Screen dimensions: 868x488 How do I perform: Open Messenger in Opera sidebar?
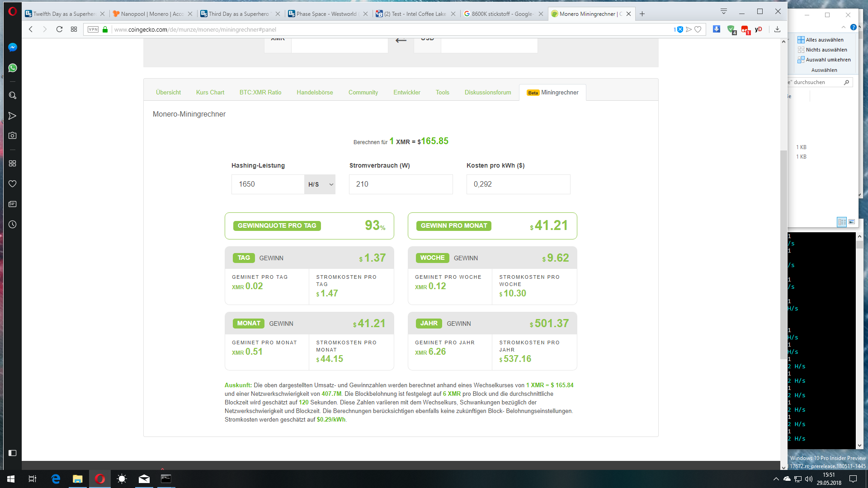(x=13, y=47)
